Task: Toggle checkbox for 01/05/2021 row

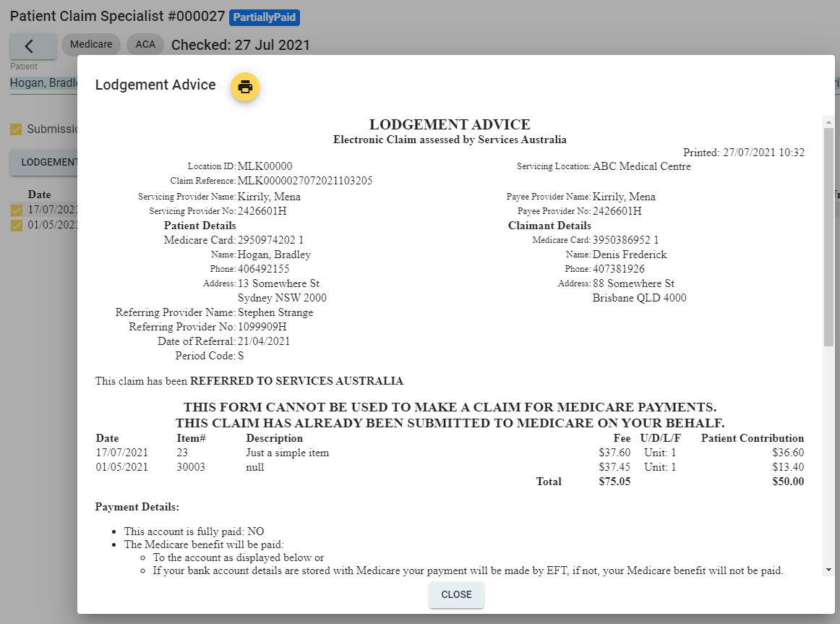Action: [x=16, y=225]
